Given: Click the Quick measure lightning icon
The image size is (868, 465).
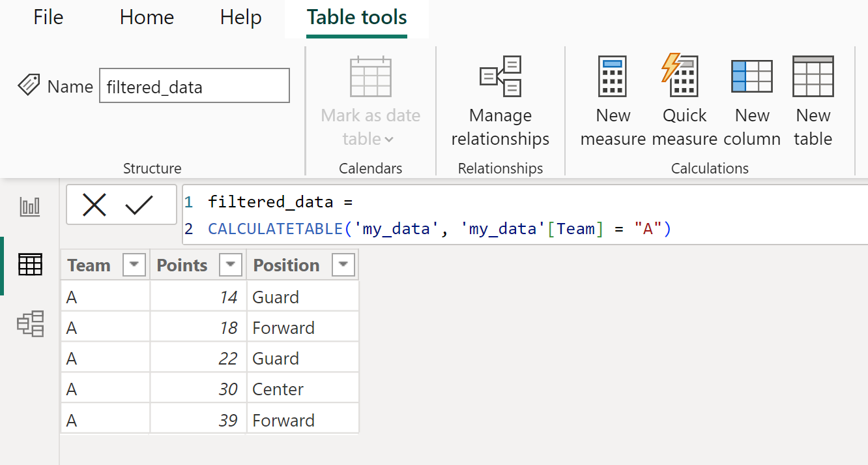Looking at the screenshot, I should pyautogui.click(x=680, y=76).
